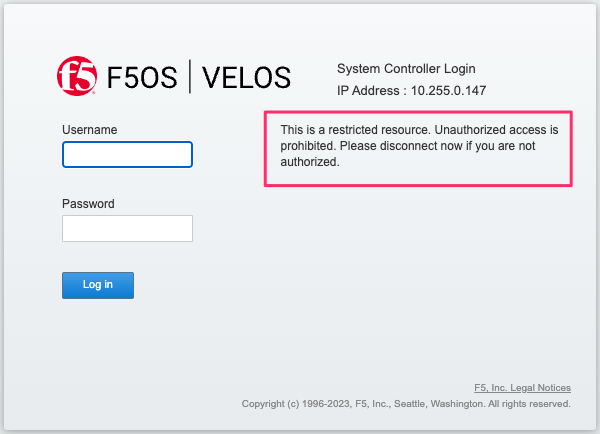The height and width of the screenshot is (434, 600).
Task: Click the F5OS product name text
Action: pyautogui.click(x=142, y=78)
